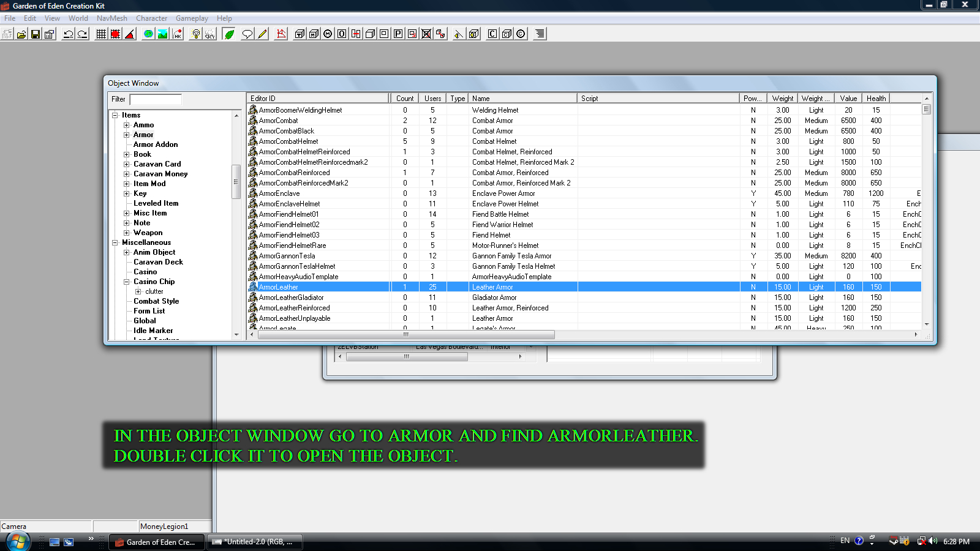Click the Filter text input field
The width and height of the screenshot is (980, 551).
tap(156, 99)
